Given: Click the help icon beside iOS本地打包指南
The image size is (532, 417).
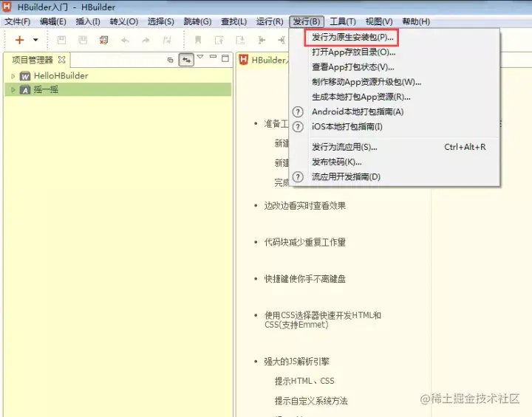Looking at the screenshot, I should [298, 127].
